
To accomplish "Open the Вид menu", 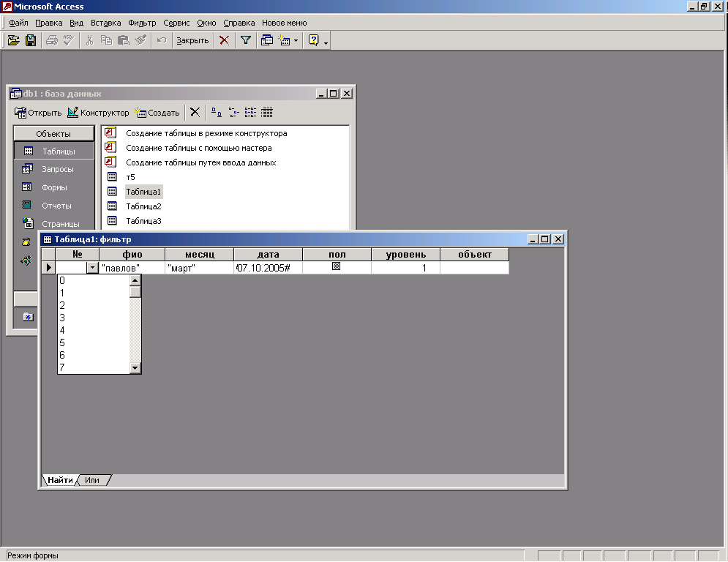I will point(77,23).
